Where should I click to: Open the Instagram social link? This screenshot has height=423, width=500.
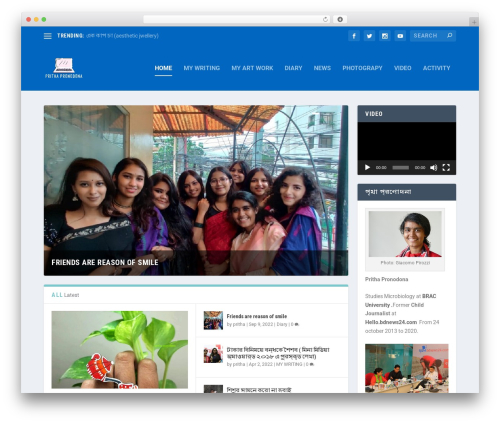385,36
